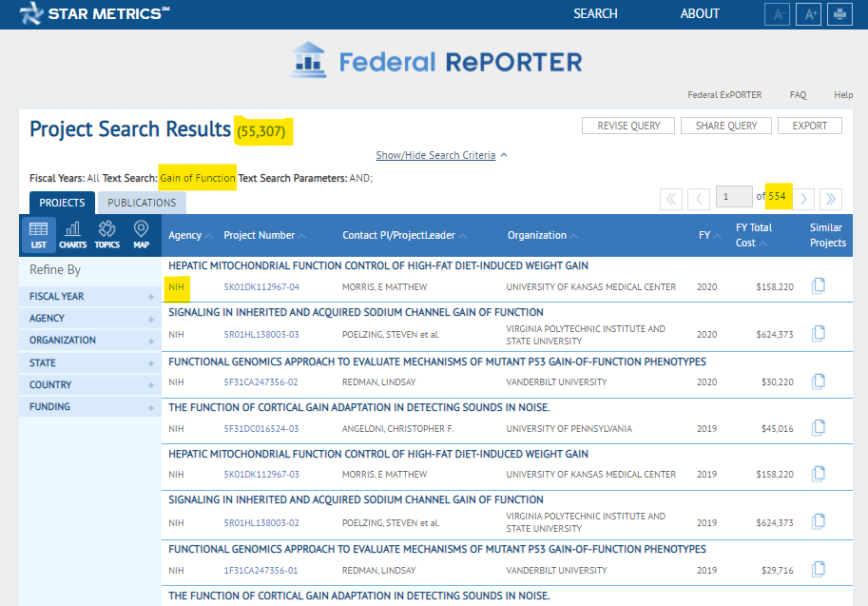Go to first page of results
868x606 pixels.
[x=671, y=199]
